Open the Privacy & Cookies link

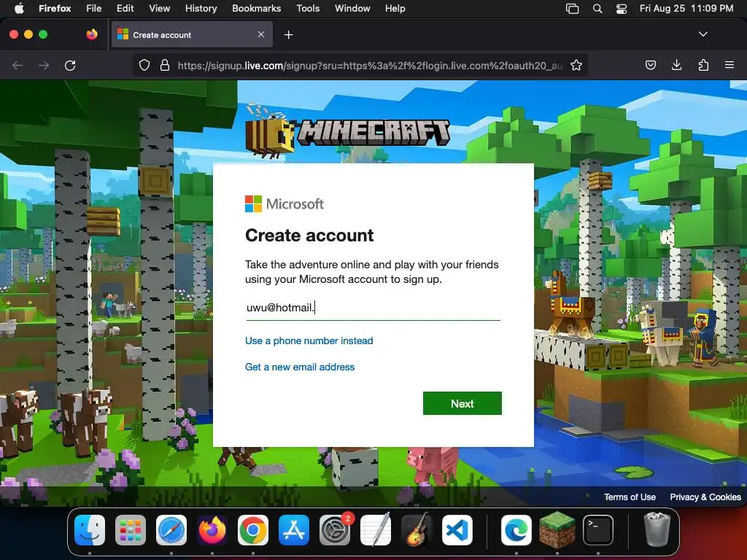pos(705,497)
